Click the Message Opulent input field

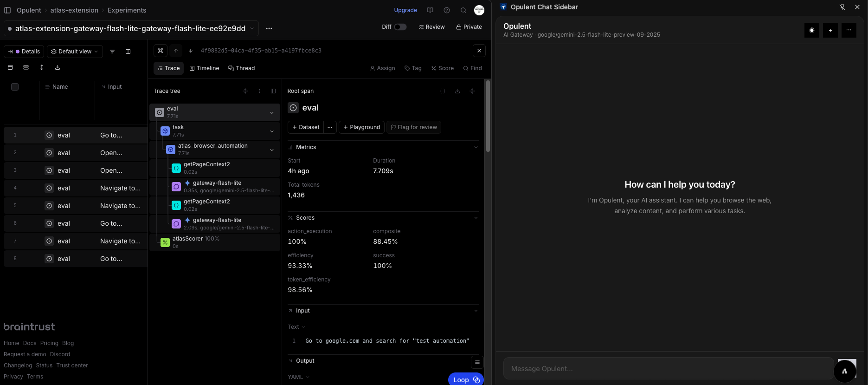(x=669, y=369)
